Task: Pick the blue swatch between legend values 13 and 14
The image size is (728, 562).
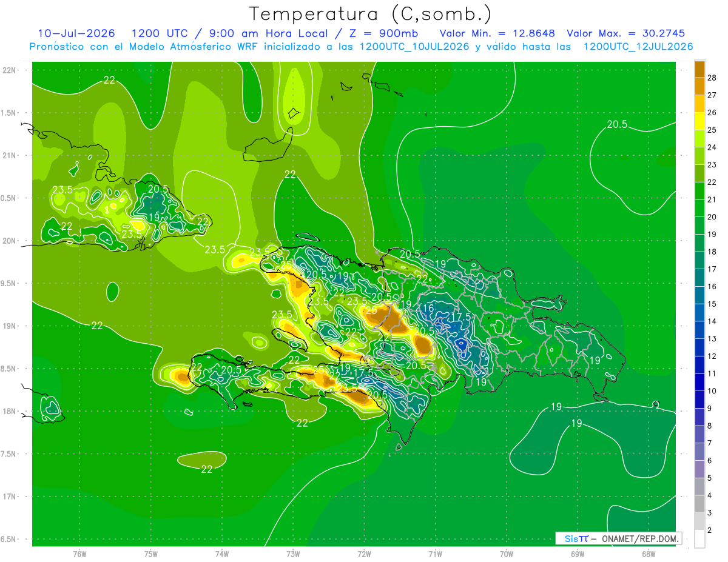Action: (700, 330)
